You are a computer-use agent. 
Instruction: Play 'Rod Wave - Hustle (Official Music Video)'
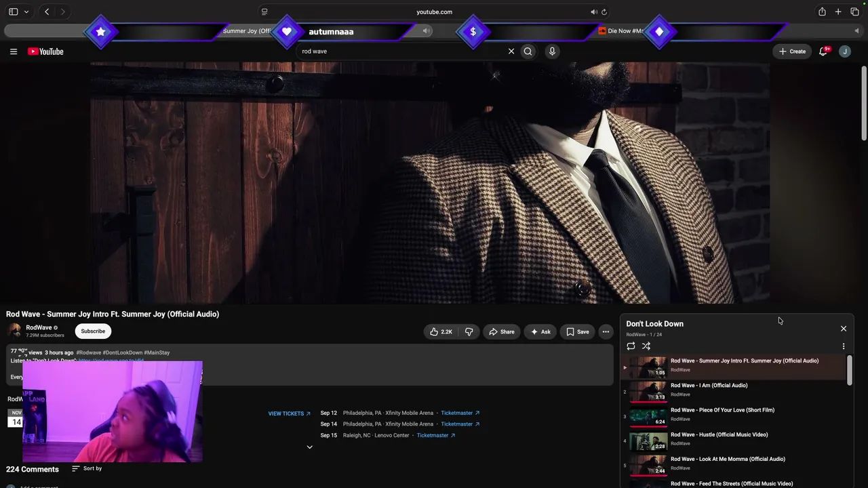(x=719, y=434)
